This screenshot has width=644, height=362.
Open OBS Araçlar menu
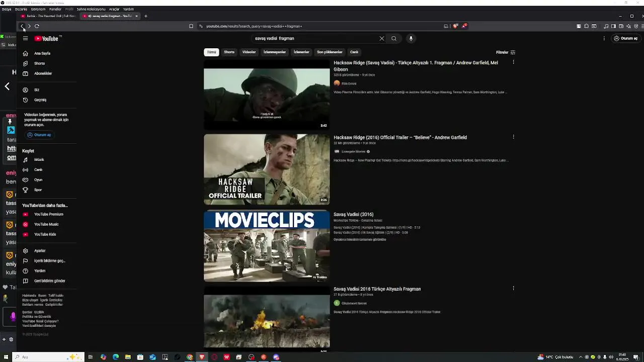pyautogui.click(x=114, y=9)
